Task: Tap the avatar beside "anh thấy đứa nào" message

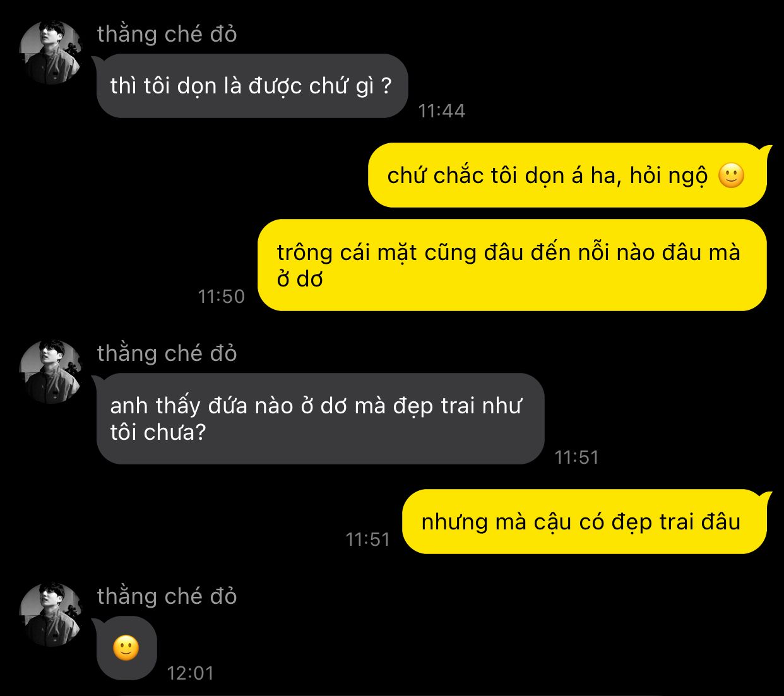Action: click(51, 372)
